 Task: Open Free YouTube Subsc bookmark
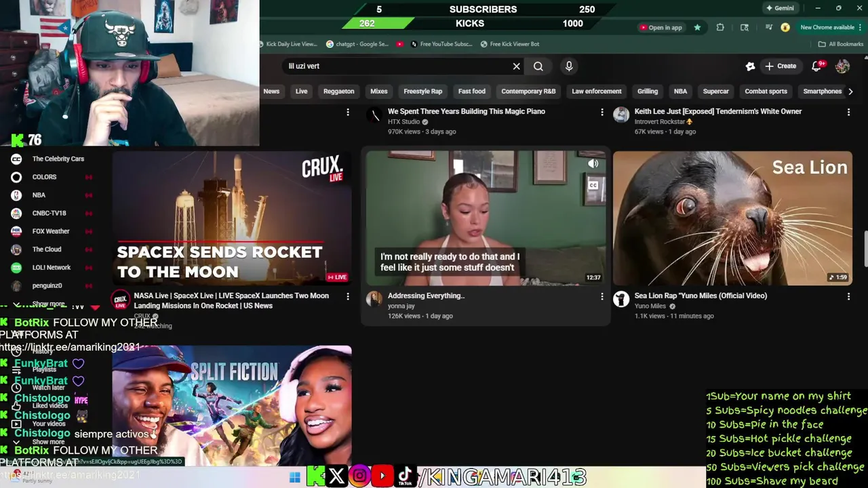[441, 44]
